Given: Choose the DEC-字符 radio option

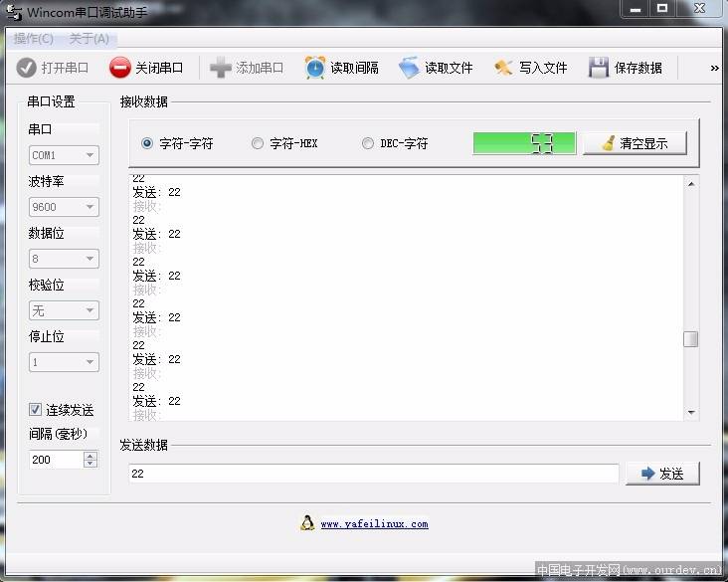Looking at the screenshot, I should pyautogui.click(x=368, y=143).
